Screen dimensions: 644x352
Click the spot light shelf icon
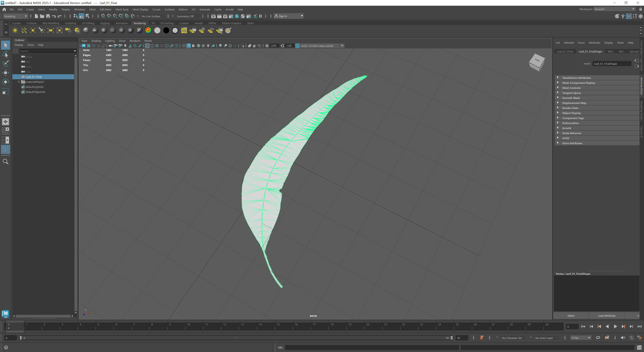41,31
